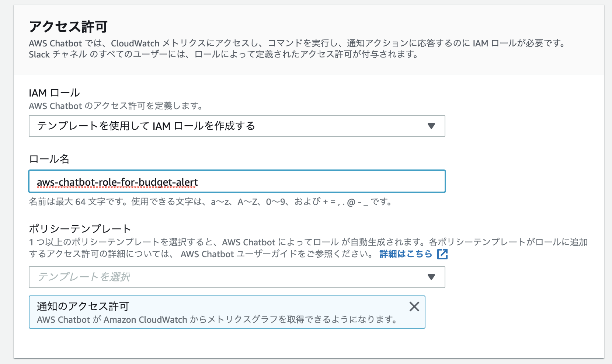This screenshot has width=612, height=364.
Task: Click the external link icon beside 詳細はこちら
Action: (x=443, y=254)
